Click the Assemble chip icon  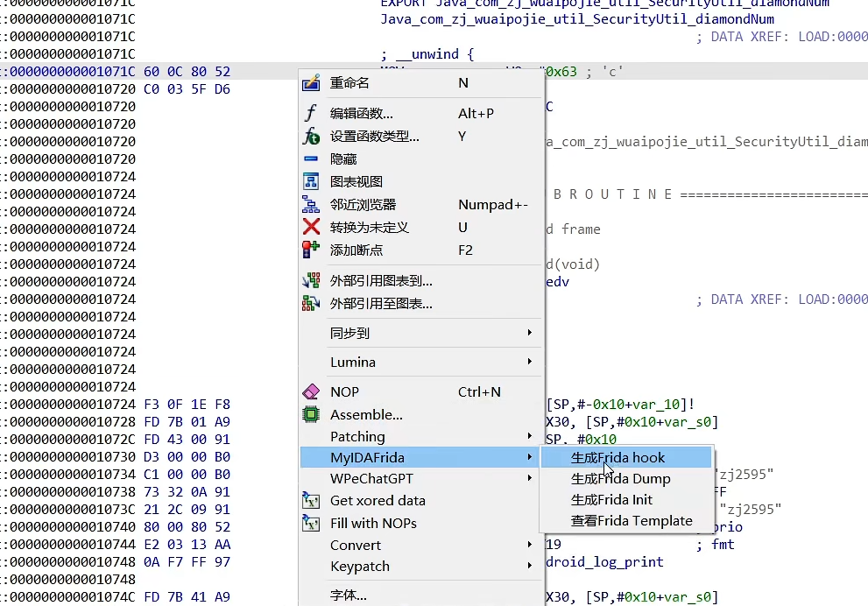[x=311, y=414]
